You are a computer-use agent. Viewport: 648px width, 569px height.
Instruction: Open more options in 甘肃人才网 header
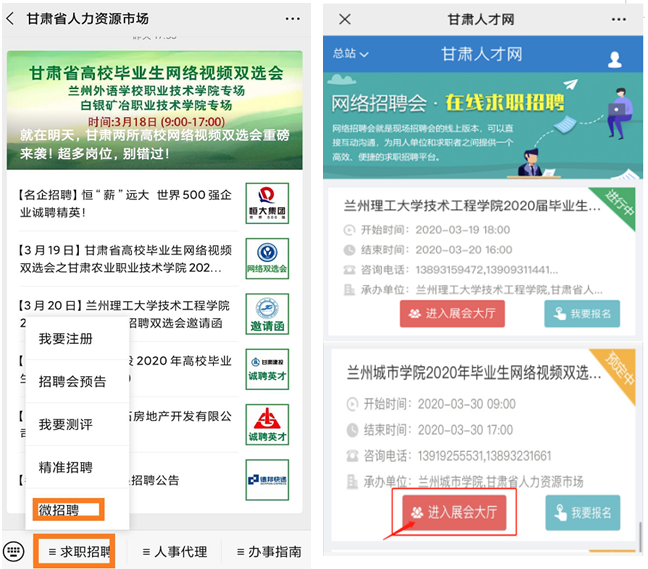618,19
